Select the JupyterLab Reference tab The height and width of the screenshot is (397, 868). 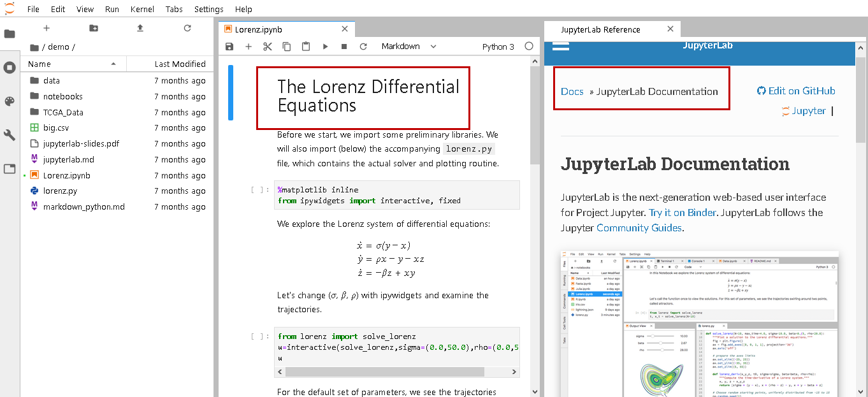point(612,29)
